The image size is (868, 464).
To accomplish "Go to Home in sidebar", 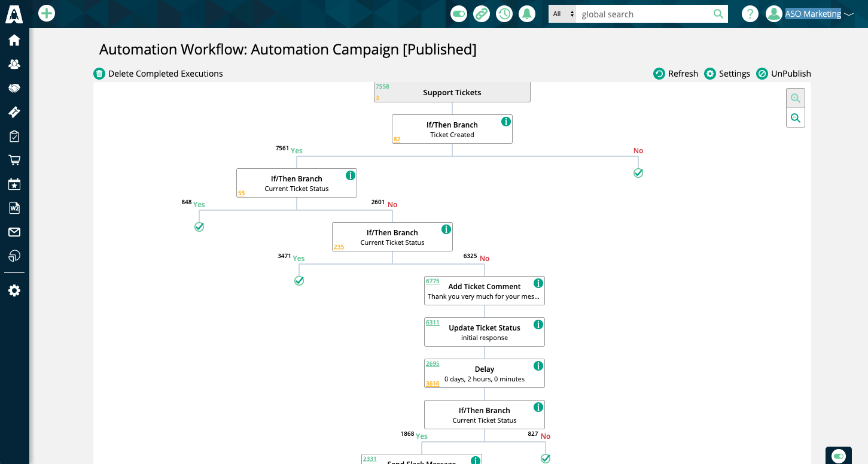I will 14,40.
